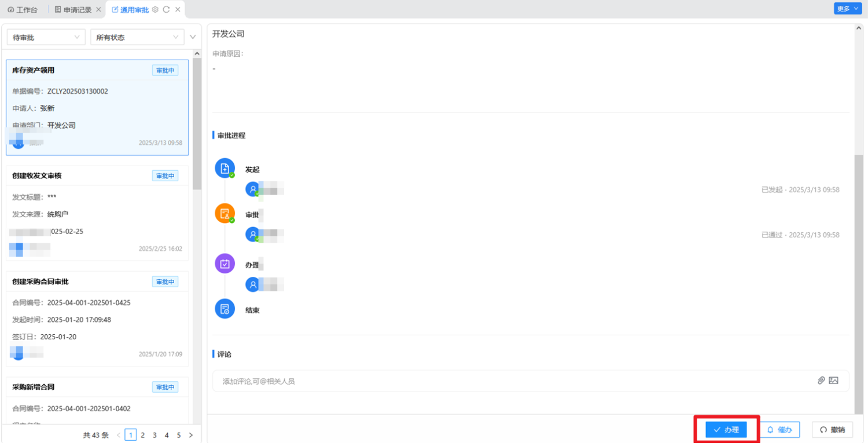Click the refresh icon on 通用审批 tab
Screen dimensions: 868x446
[x=166, y=10]
